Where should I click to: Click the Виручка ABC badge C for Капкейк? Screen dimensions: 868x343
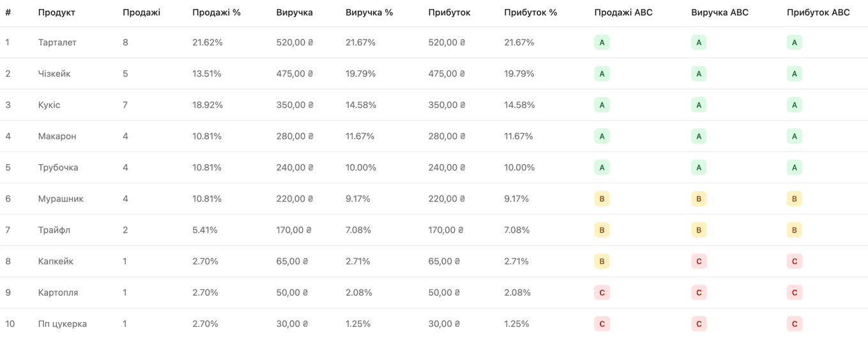coord(699,261)
